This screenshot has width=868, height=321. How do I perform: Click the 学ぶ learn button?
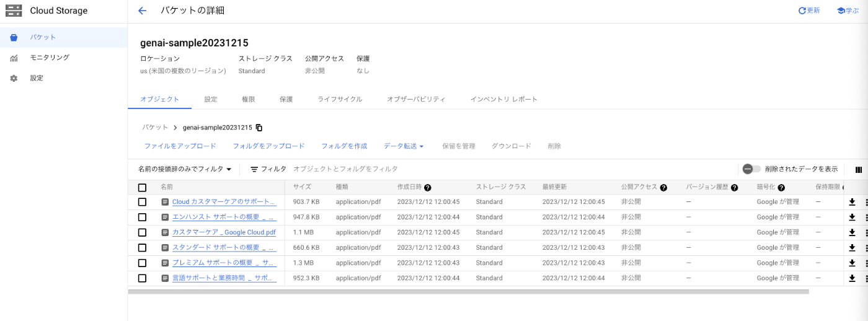[x=848, y=11]
